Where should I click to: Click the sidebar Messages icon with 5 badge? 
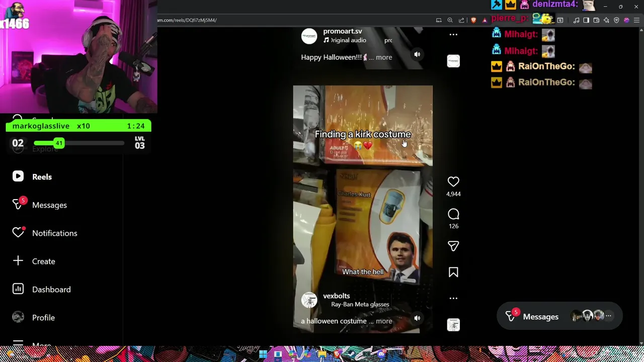coord(18,204)
